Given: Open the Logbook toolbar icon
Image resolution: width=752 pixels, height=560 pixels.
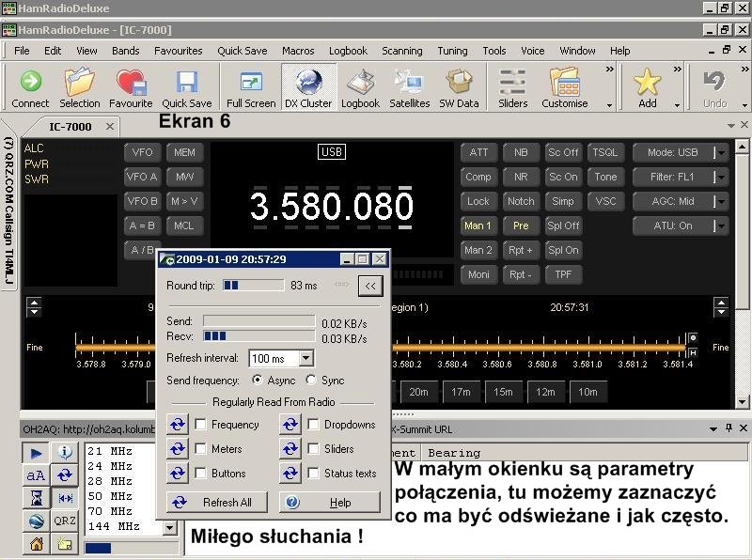Looking at the screenshot, I should [x=360, y=88].
